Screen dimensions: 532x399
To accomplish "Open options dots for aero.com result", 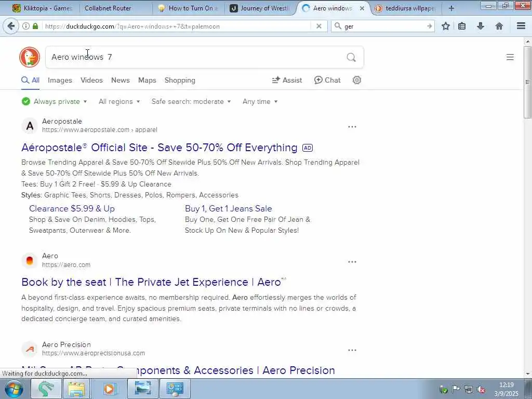I will click(x=352, y=262).
